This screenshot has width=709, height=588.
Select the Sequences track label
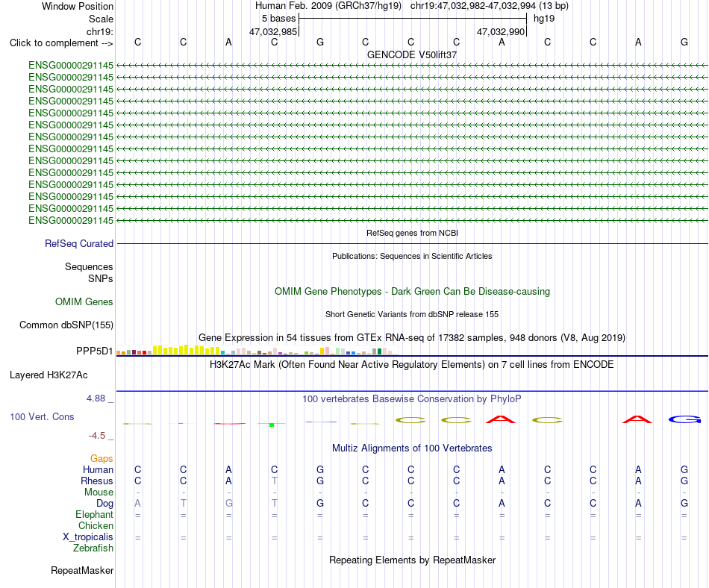[x=89, y=266]
